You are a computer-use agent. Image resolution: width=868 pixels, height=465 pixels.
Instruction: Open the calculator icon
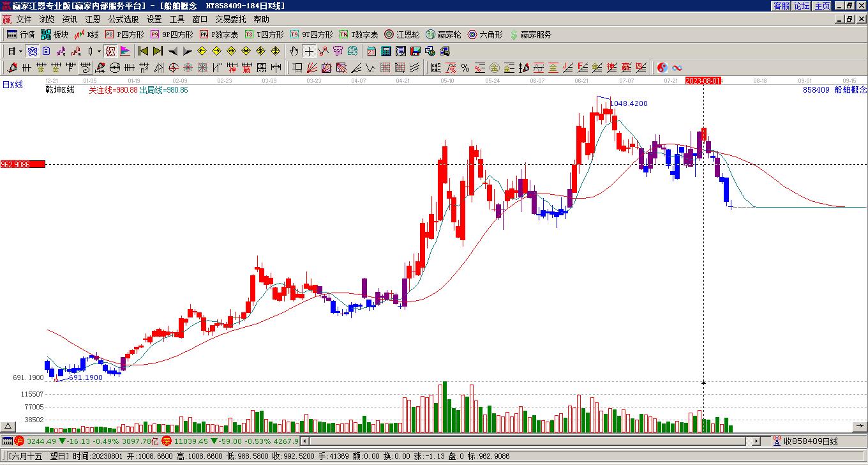(386, 51)
